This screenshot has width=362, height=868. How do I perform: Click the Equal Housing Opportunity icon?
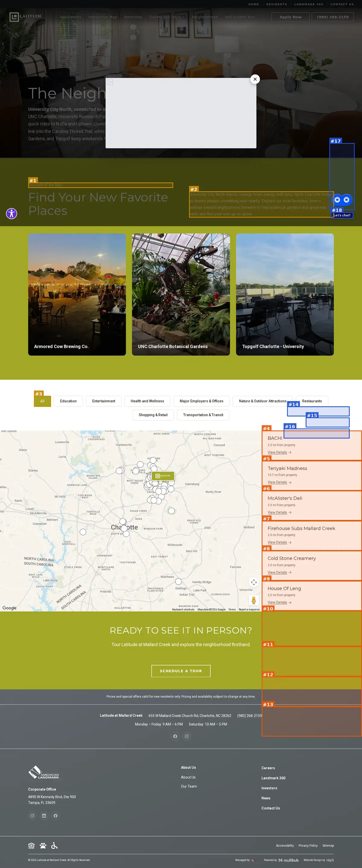pos(31,845)
